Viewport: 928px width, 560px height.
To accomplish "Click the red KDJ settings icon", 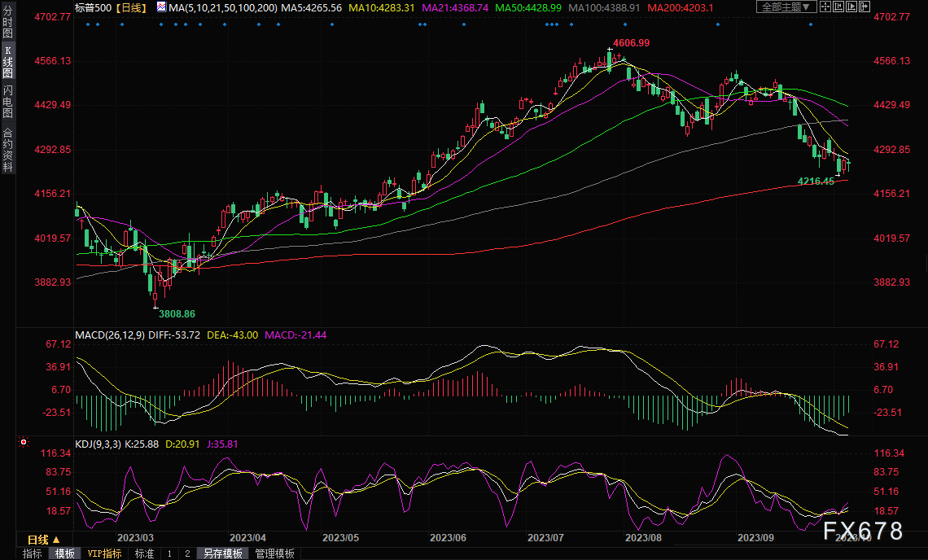I will 24,443.
